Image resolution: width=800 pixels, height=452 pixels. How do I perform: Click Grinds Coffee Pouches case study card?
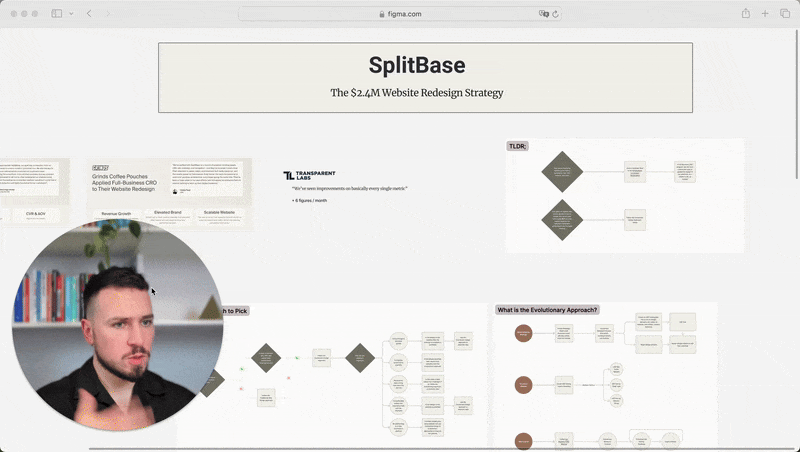pos(169,194)
